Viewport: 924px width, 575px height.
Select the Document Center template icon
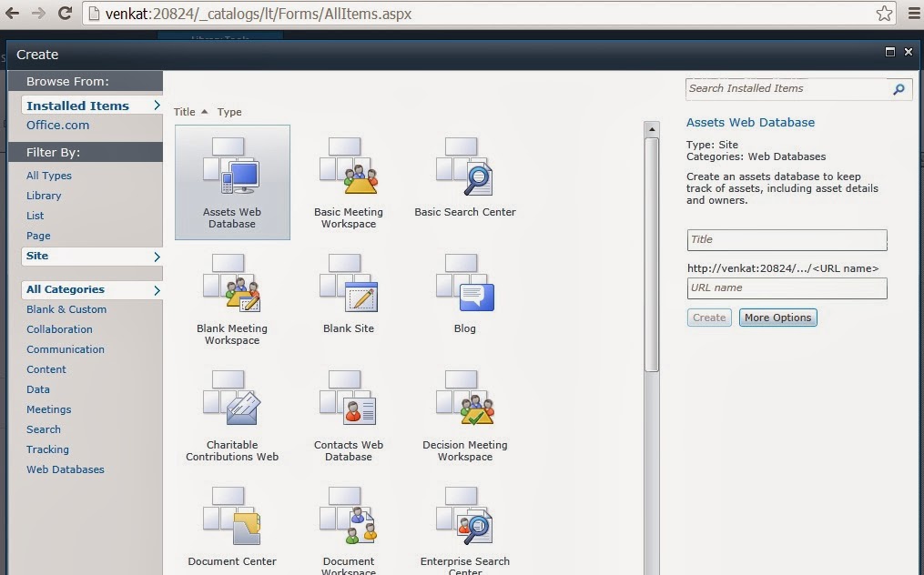coord(231,516)
